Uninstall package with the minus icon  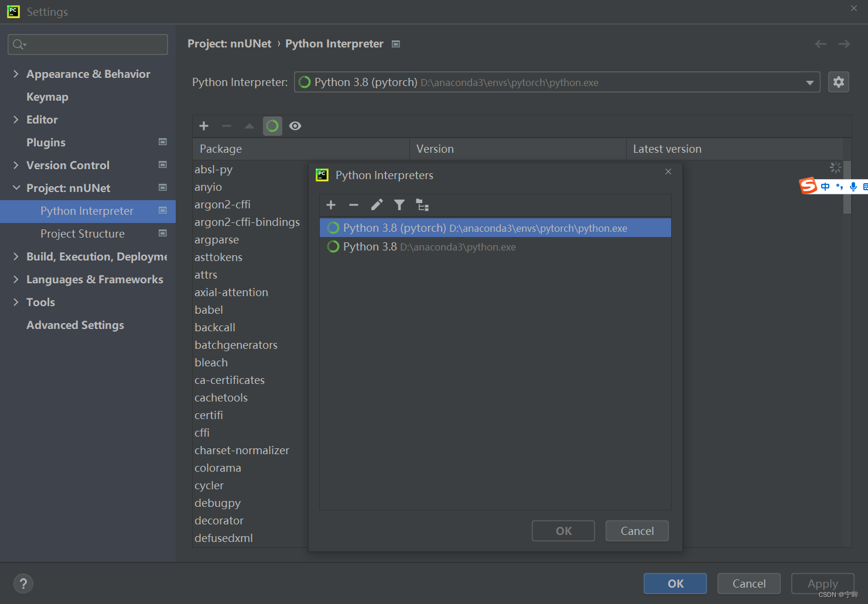(x=227, y=126)
